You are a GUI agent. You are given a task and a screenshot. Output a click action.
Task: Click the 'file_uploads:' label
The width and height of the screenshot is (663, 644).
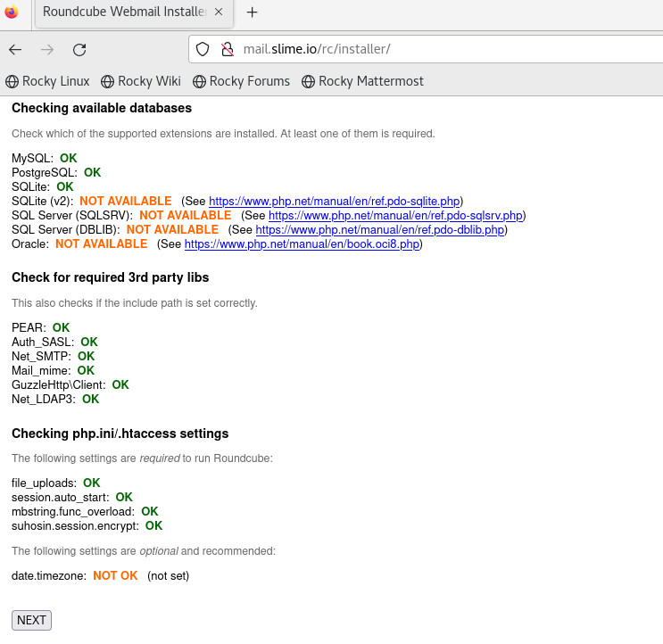point(45,483)
